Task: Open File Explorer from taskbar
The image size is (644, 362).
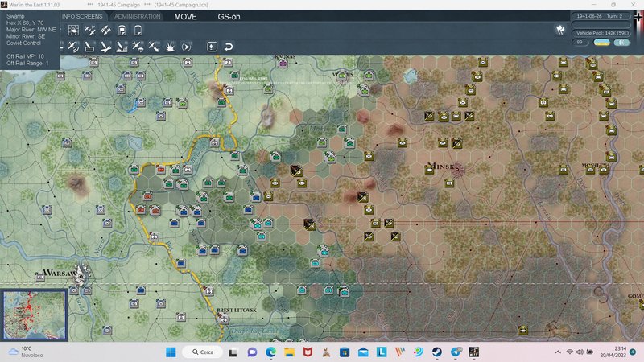Action: 289,352
